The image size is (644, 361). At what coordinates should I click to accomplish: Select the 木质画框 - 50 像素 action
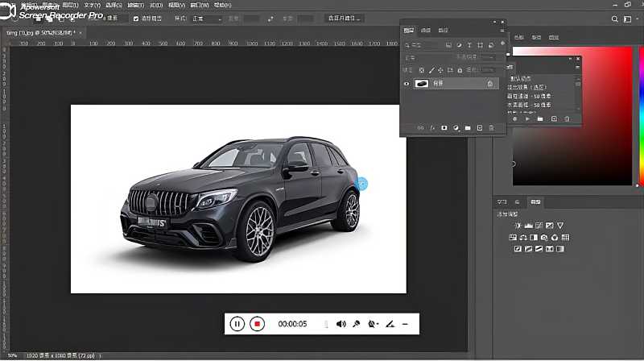[530, 106]
